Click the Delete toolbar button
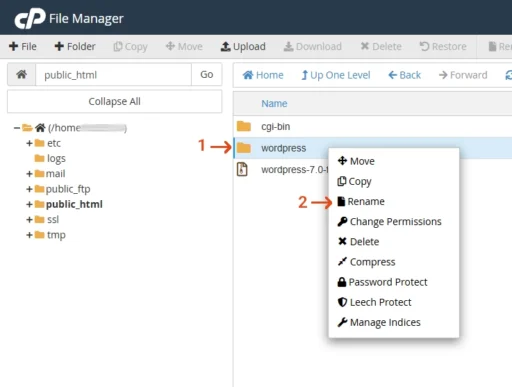Image resolution: width=512 pixels, height=387 pixels. [381, 46]
